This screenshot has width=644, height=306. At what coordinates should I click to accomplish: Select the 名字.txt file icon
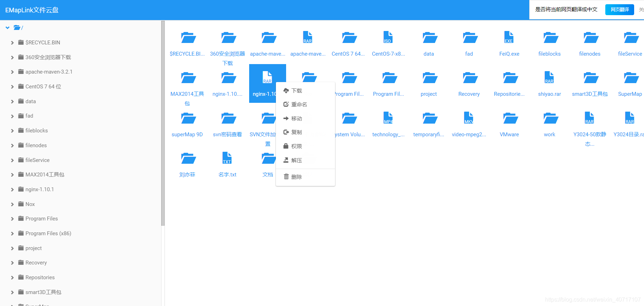coord(227,158)
